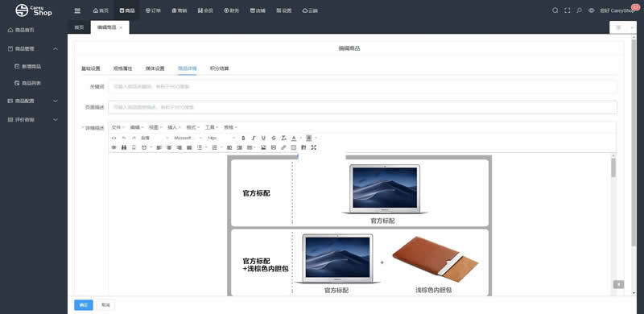Insert an anchor with the bookmark icon
Viewport: 644px width, 314px height.
(134, 147)
